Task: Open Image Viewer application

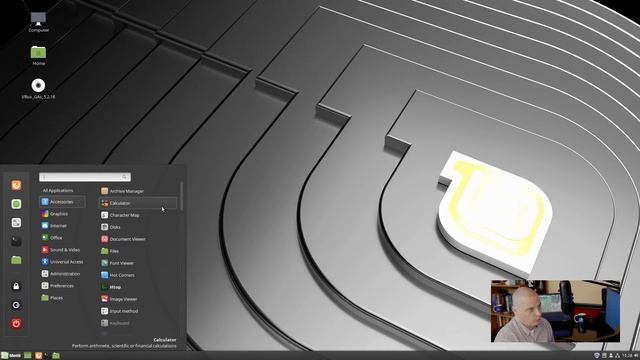Action: pyautogui.click(x=138, y=299)
